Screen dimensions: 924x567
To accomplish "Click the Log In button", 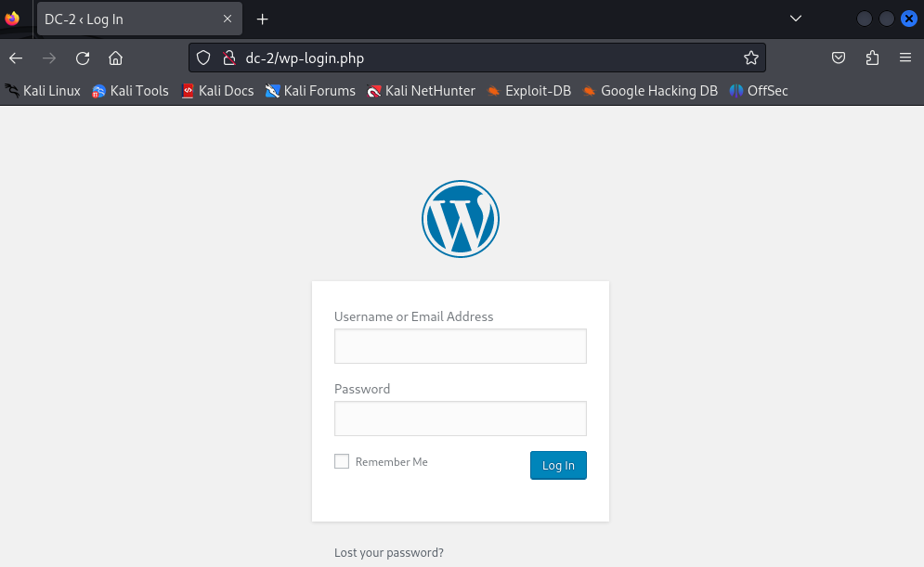I will tap(558, 465).
